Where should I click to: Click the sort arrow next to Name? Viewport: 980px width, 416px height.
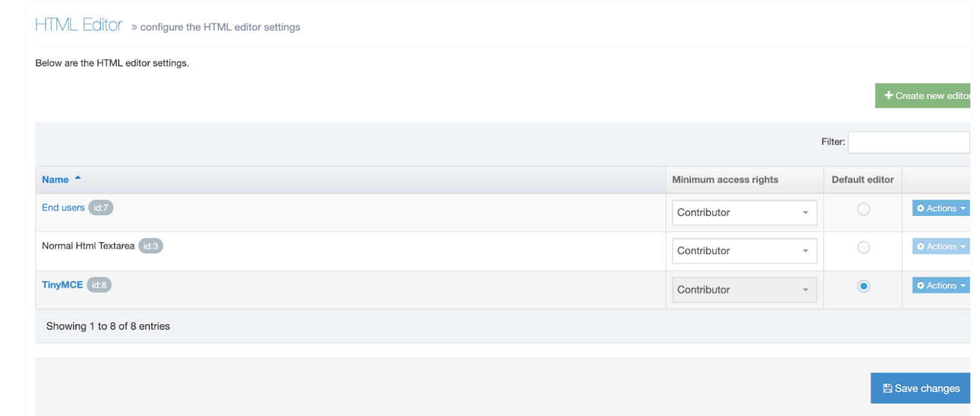(78, 178)
